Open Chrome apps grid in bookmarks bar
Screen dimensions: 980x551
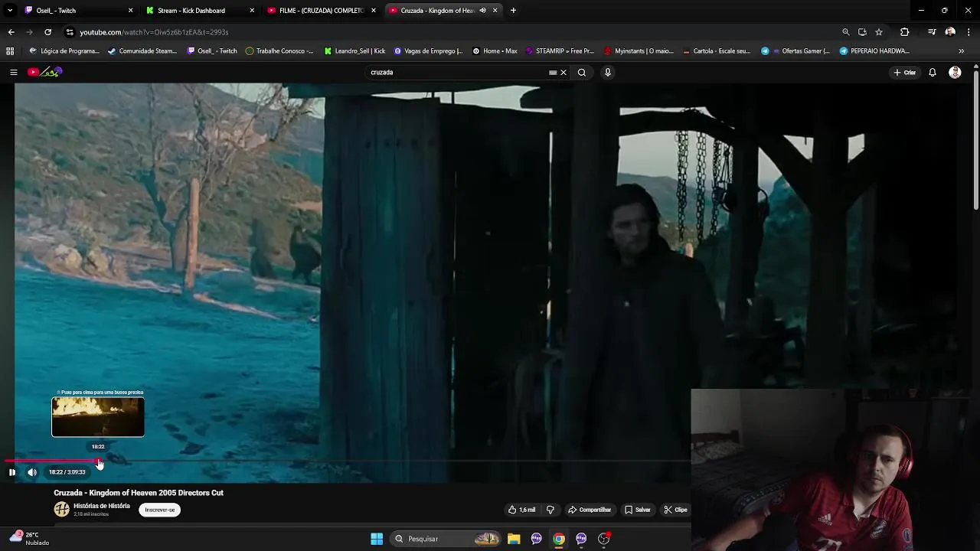(10, 51)
